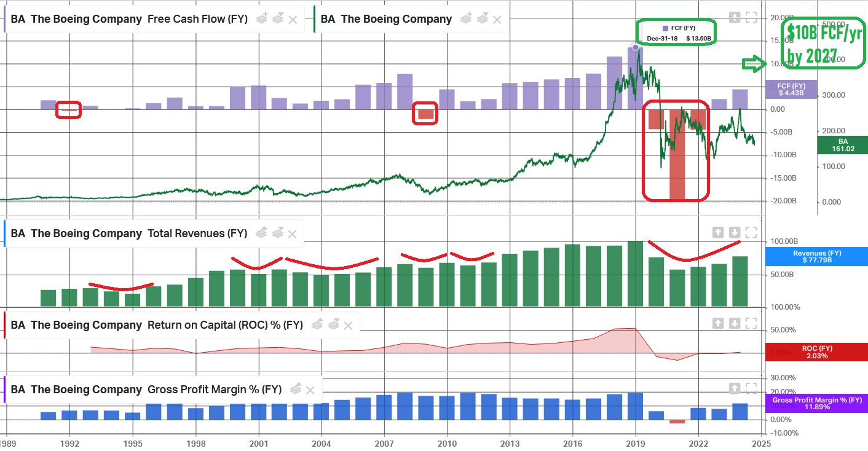This screenshot has height=451, width=868.
Task: Click layers-down icon in Total Revenues legend
Action: [277, 233]
